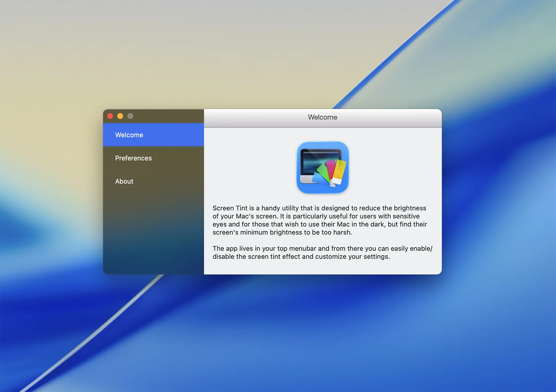Close the Screen Tint window
Viewport: 556px width, 392px height.
pyautogui.click(x=110, y=116)
